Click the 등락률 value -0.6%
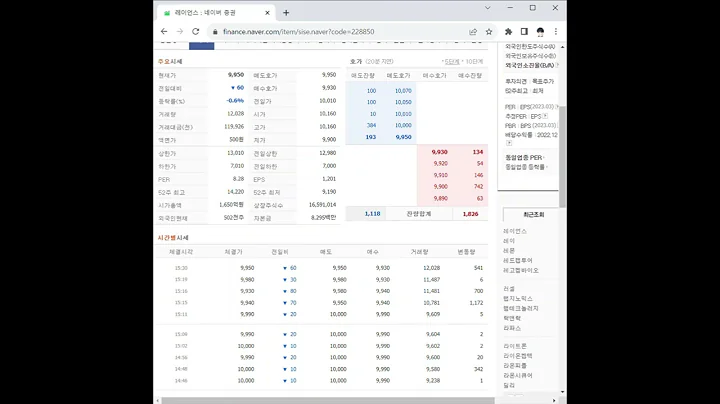 [235, 101]
